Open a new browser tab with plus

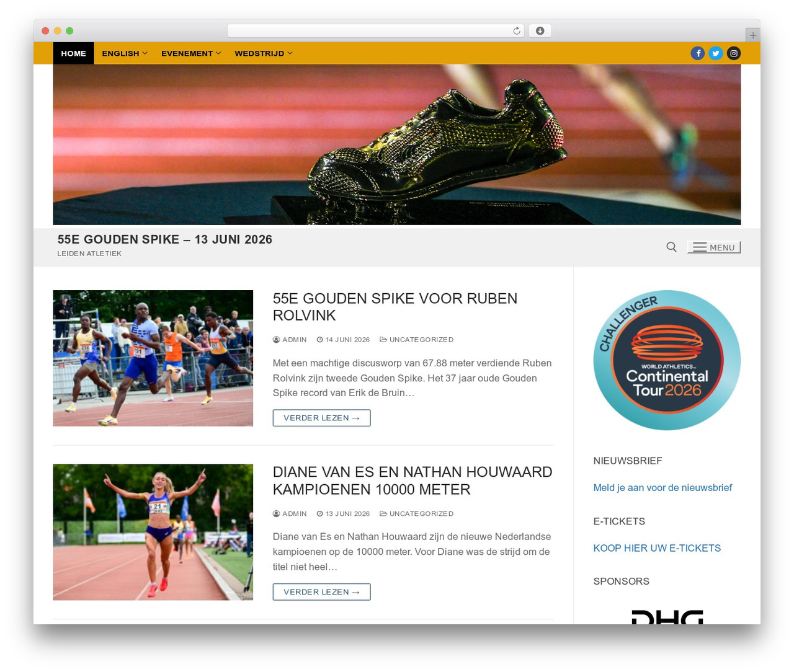tap(752, 35)
